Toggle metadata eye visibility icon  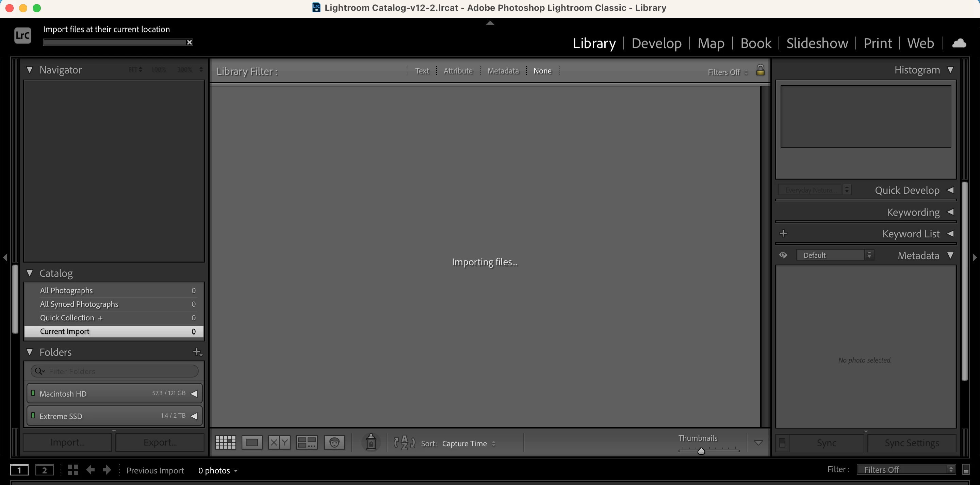[783, 255]
